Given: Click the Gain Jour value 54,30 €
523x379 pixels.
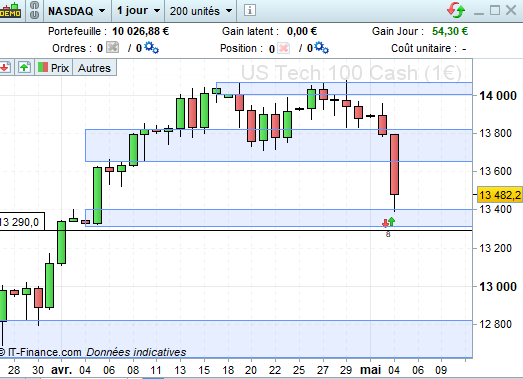Looking at the screenshot, I should [x=450, y=31].
